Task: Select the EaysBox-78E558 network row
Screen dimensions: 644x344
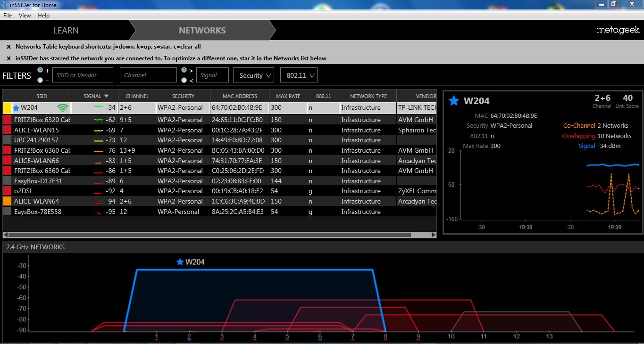Action: [220, 212]
